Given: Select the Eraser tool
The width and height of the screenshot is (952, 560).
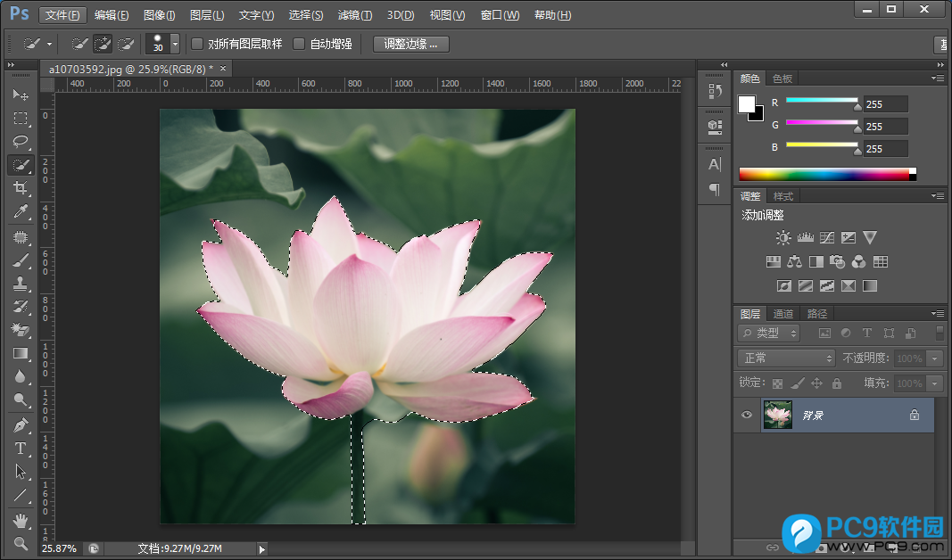Looking at the screenshot, I should (21, 329).
